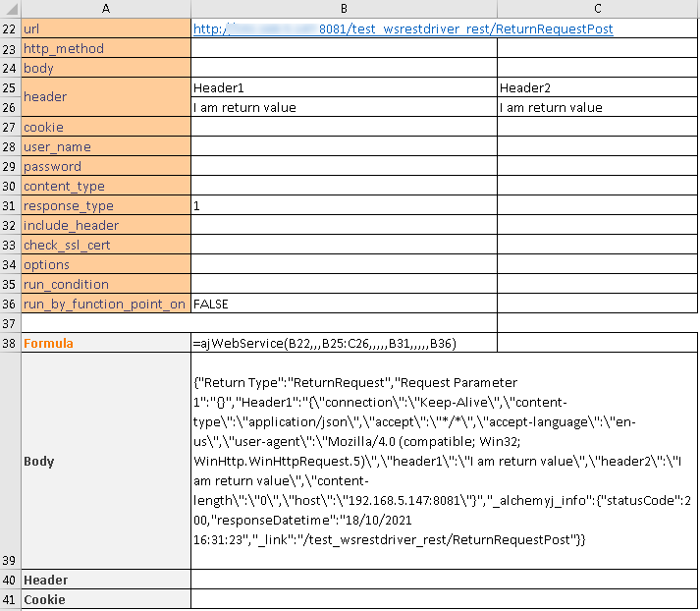Open the ReturnRequestPost URL hyperlink
700x611 pixels.
pyautogui.click(x=403, y=29)
